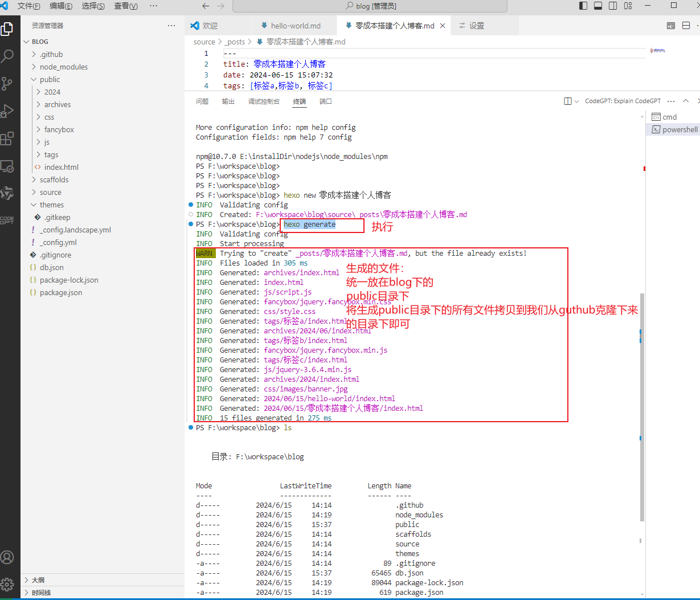Click the terminal vertical scrollbar
700x600 pixels.
642,399
